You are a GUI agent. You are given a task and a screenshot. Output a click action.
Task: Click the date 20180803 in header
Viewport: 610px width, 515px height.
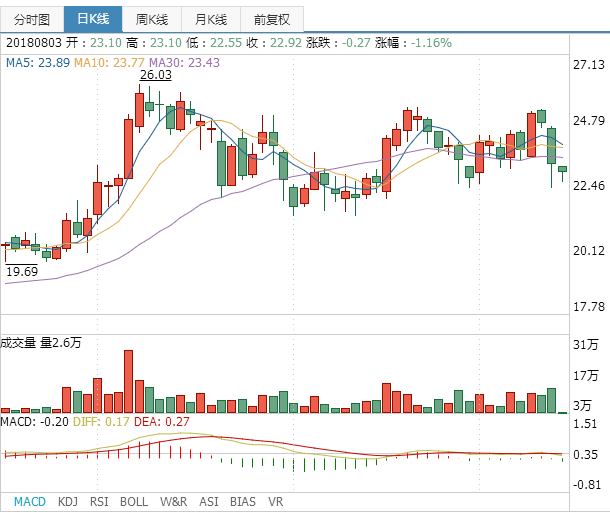click(x=34, y=42)
